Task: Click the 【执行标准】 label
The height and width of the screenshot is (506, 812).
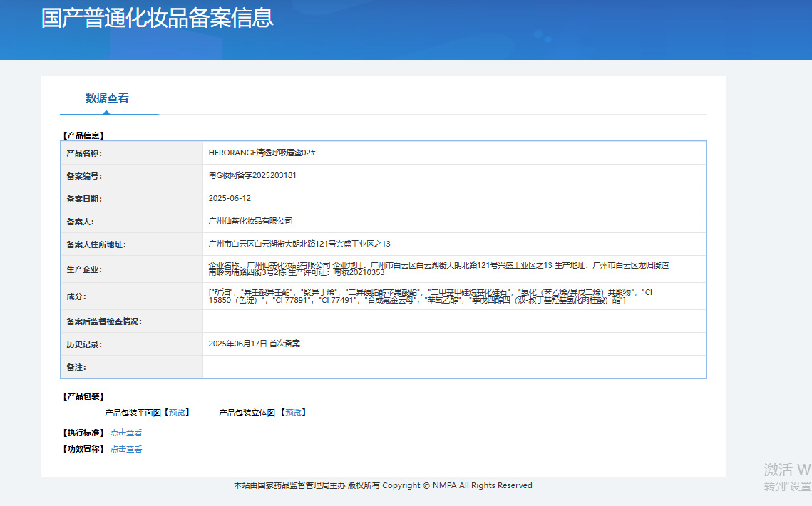Action: [x=83, y=433]
